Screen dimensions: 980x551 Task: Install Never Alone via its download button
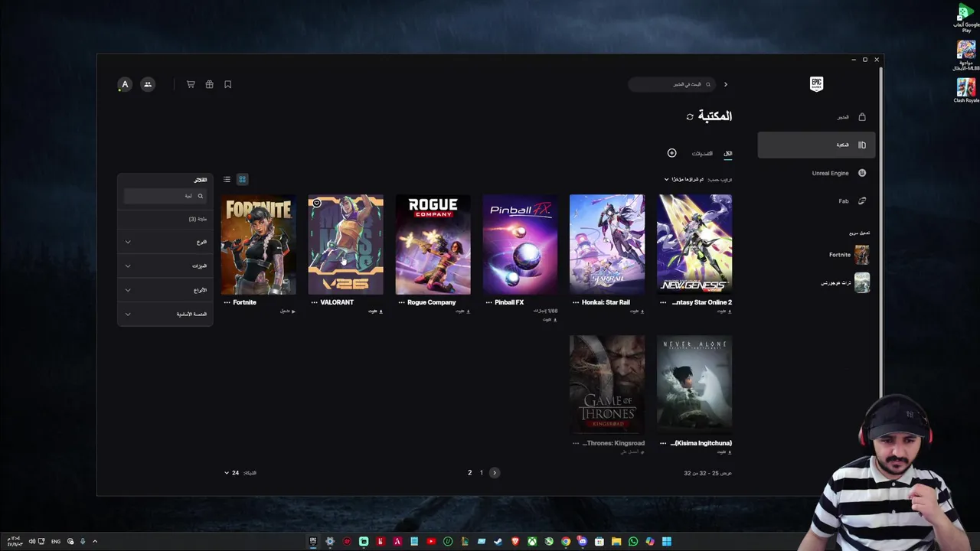[x=724, y=452]
